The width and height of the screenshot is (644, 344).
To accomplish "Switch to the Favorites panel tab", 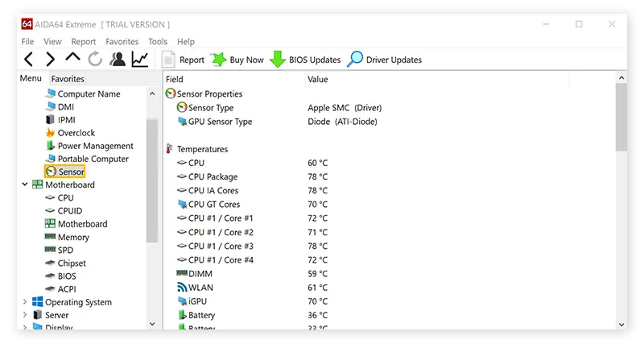I will (68, 78).
